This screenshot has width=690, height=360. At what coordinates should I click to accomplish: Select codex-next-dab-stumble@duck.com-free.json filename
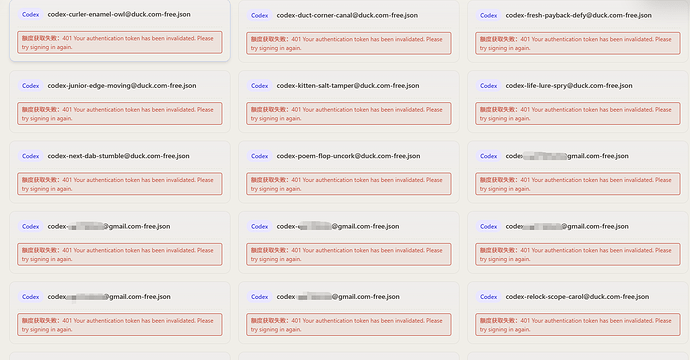pyautogui.click(x=118, y=156)
